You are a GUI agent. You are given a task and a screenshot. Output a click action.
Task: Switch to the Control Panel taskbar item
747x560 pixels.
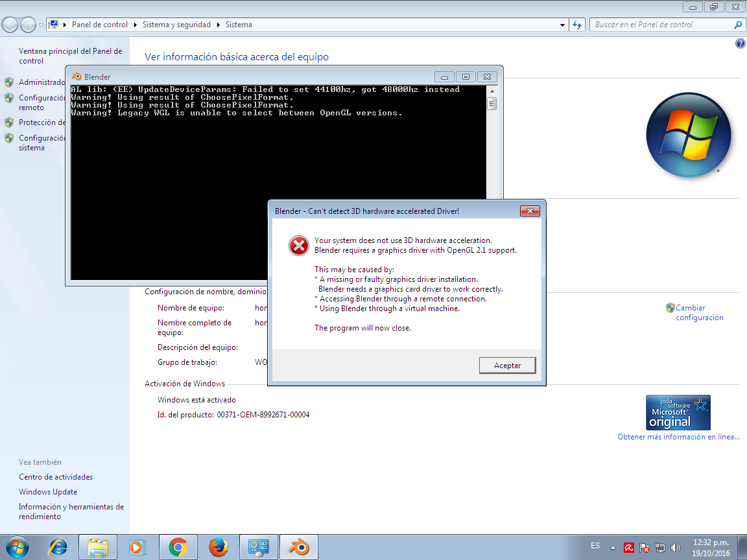pyautogui.click(x=259, y=547)
